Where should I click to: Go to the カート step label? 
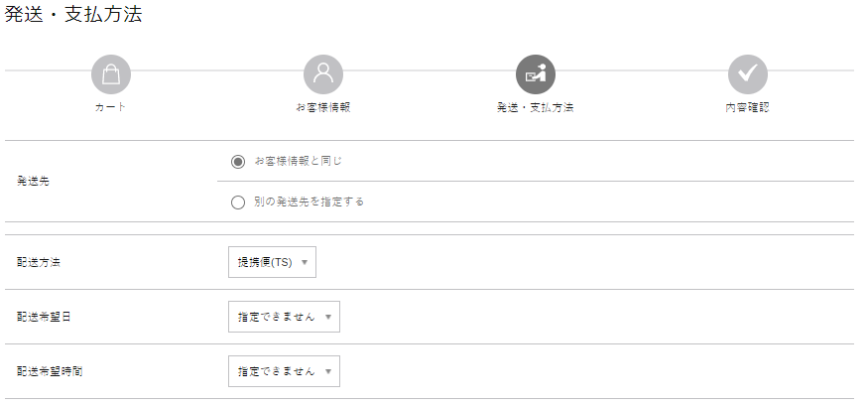click(111, 107)
